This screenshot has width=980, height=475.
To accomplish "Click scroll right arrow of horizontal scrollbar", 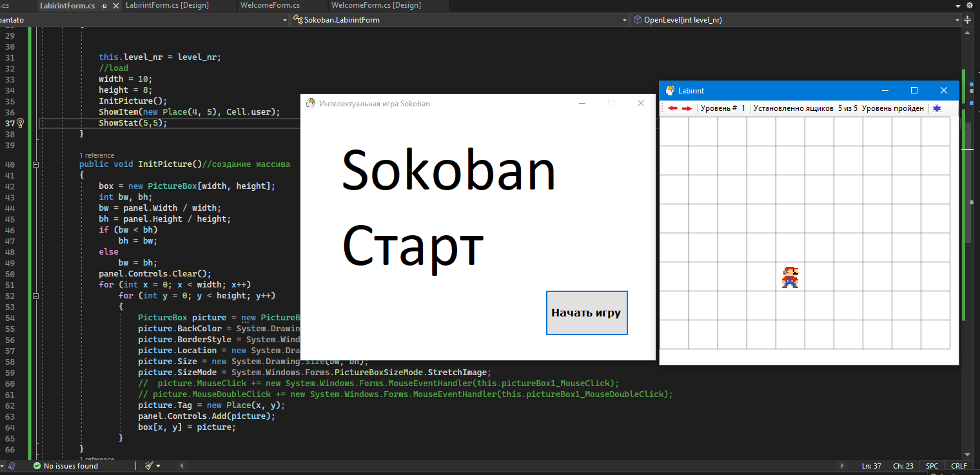I will click(841, 465).
